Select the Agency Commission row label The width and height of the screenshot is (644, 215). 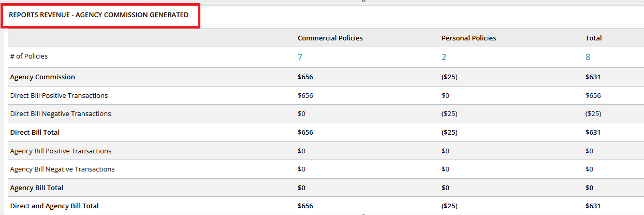click(42, 77)
